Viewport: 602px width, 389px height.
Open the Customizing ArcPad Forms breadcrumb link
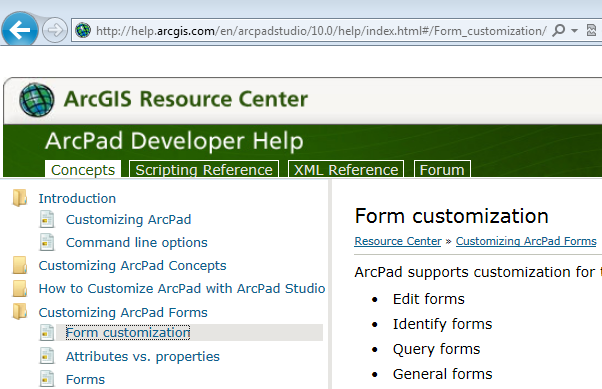[526, 241]
